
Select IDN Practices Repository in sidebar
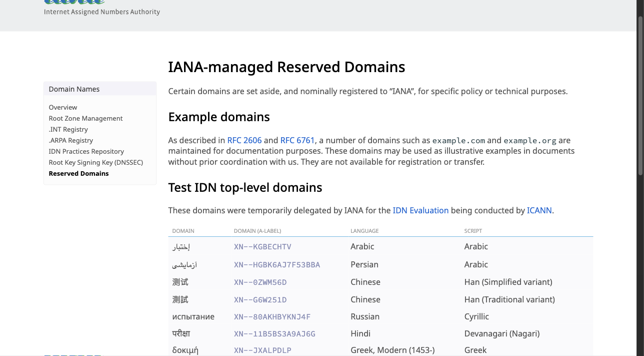(x=86, y=151)
